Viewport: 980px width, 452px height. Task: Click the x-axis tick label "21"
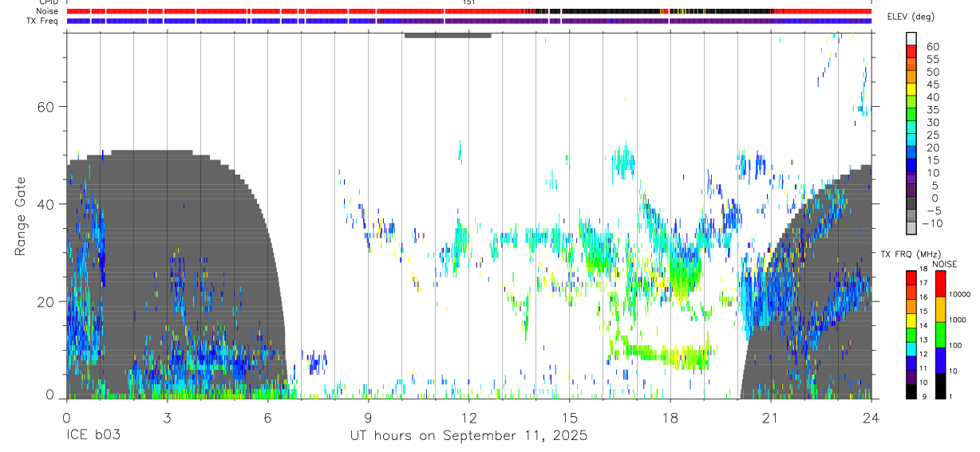(x=770, y=418)
